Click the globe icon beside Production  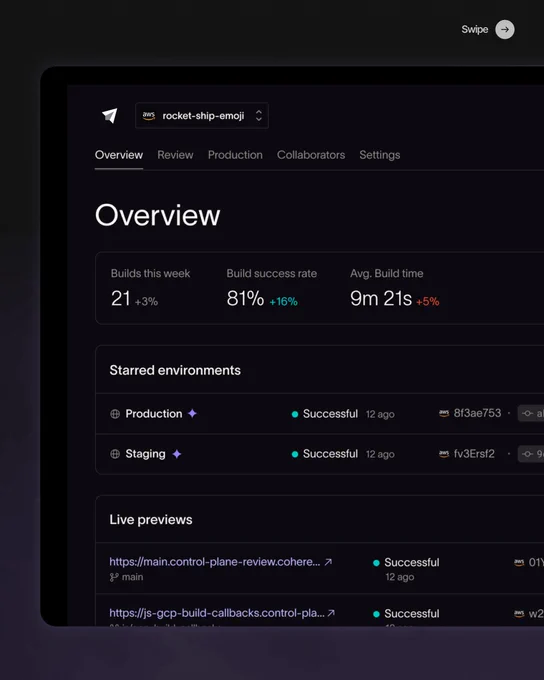click(115, 414)
